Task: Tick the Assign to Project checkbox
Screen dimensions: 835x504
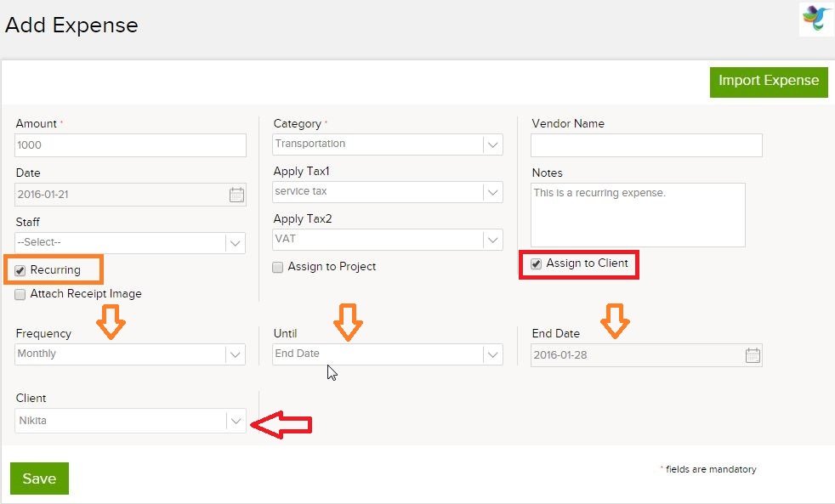Action: [277, 267]
